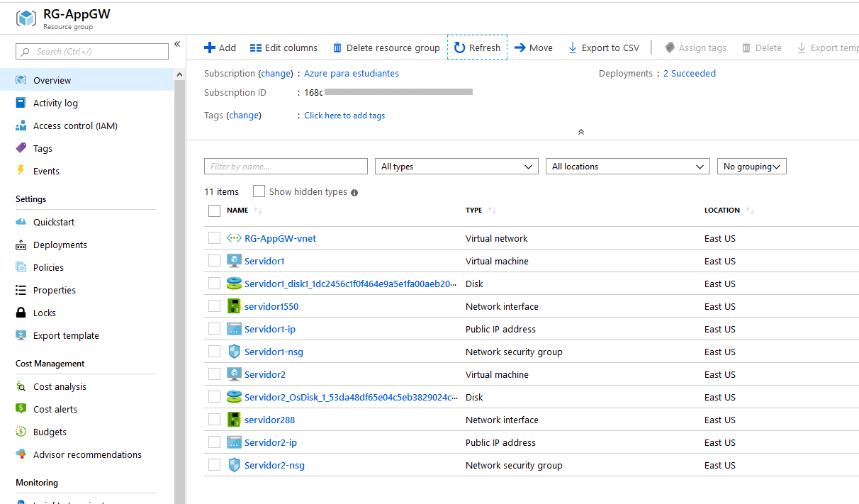Screen dimensions: 859x504
Task: Click the Budgets icon
Action: (x=21, y=432)
